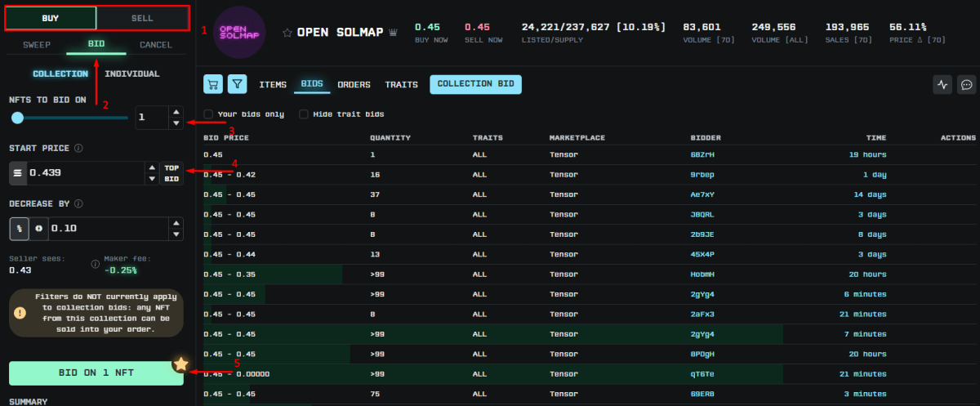Click the Open Solmap collection logo
Image resolution: width=980 pixels, height=406 pixels.
click(x=238, y=32)
